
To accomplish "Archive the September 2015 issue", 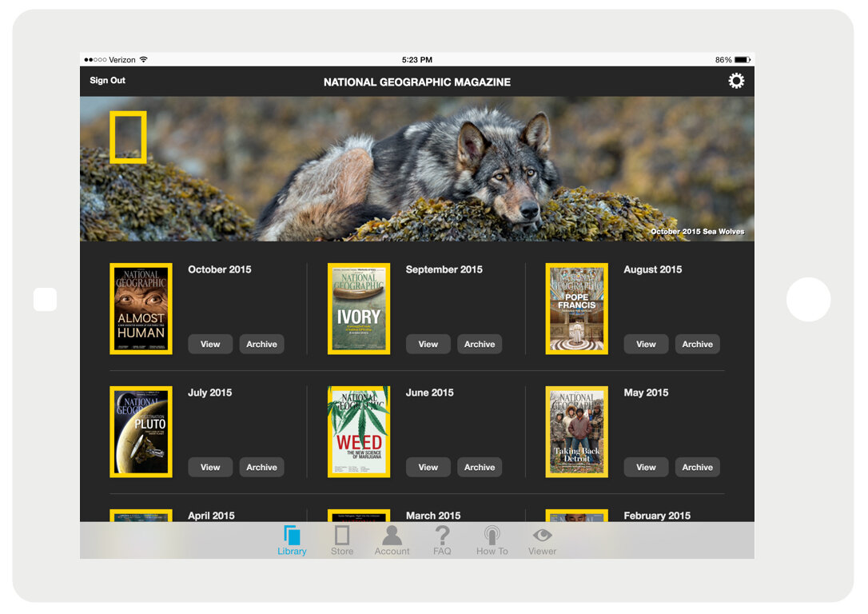I will tap(480, 344).
